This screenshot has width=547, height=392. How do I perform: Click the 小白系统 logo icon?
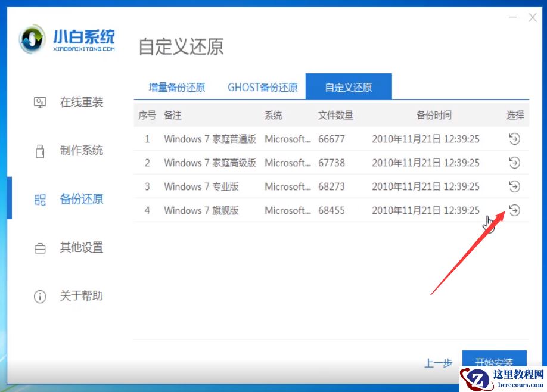[x=33, y=38]
